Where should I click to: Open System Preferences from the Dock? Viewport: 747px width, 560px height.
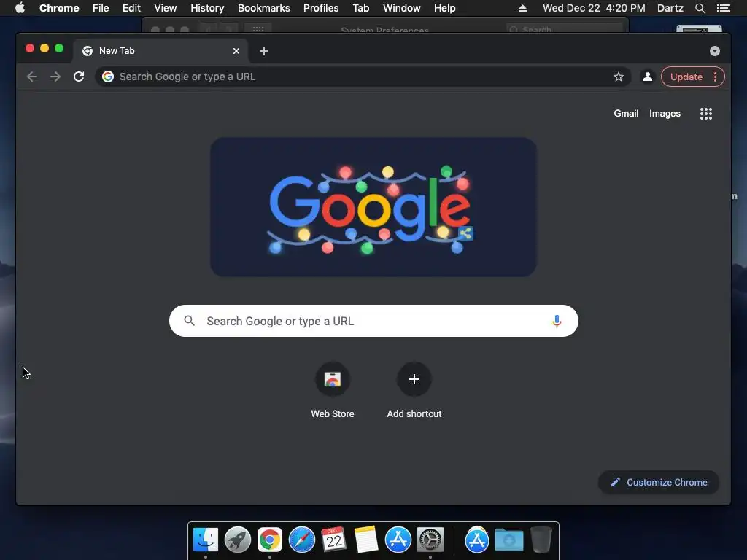[430, 540]
